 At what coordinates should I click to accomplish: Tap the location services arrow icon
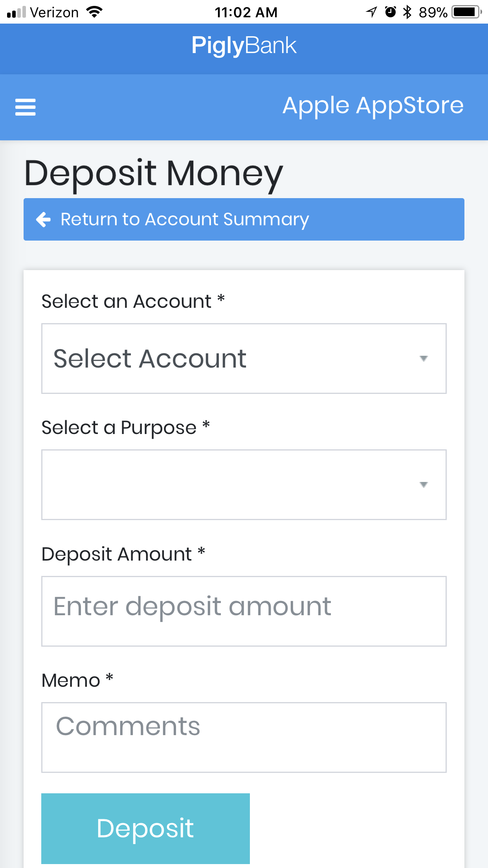371,12
